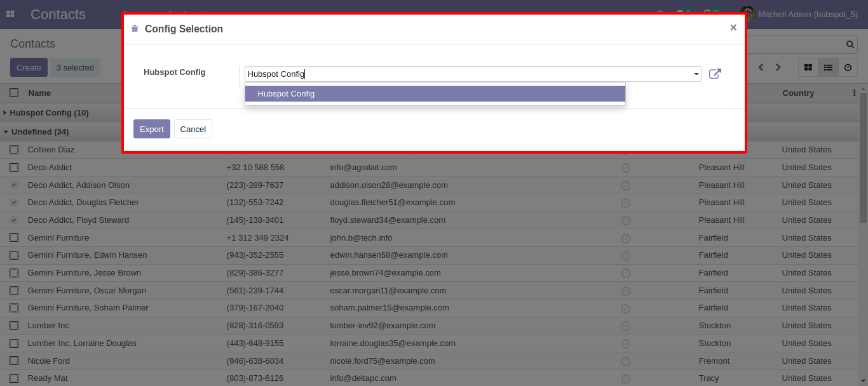868x386 pixels.
Task: Click email info@deltapc.com
Action: [x=363, y=378]
